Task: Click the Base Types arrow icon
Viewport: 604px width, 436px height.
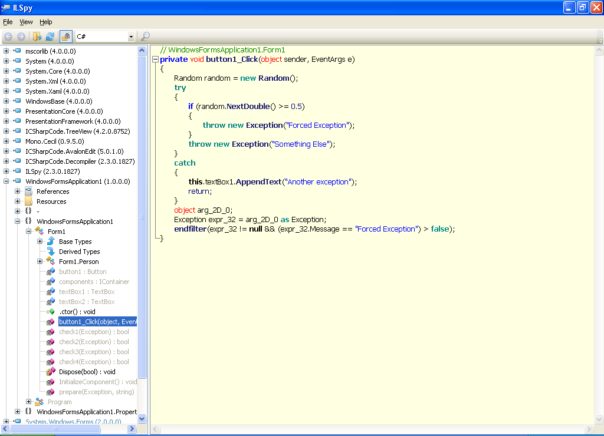Action: tap(51, 241)
